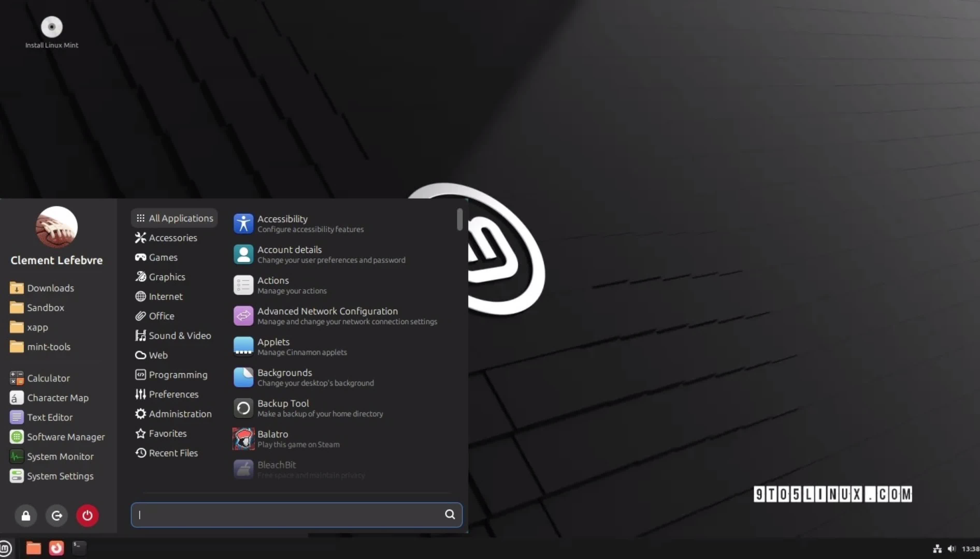This screenshot has height=559, width=980.
Task: Open System Settings
Action: click(60, 476)
